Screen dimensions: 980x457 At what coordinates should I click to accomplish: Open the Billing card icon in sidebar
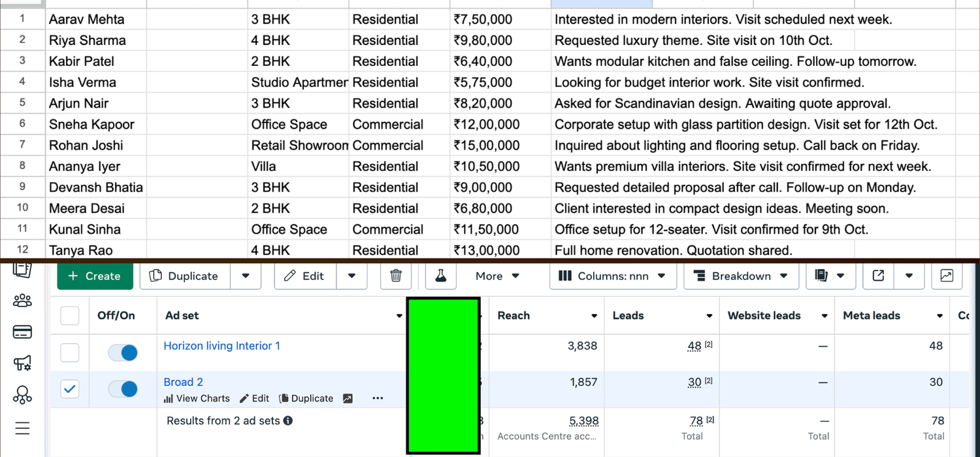[x=22, y=332]
